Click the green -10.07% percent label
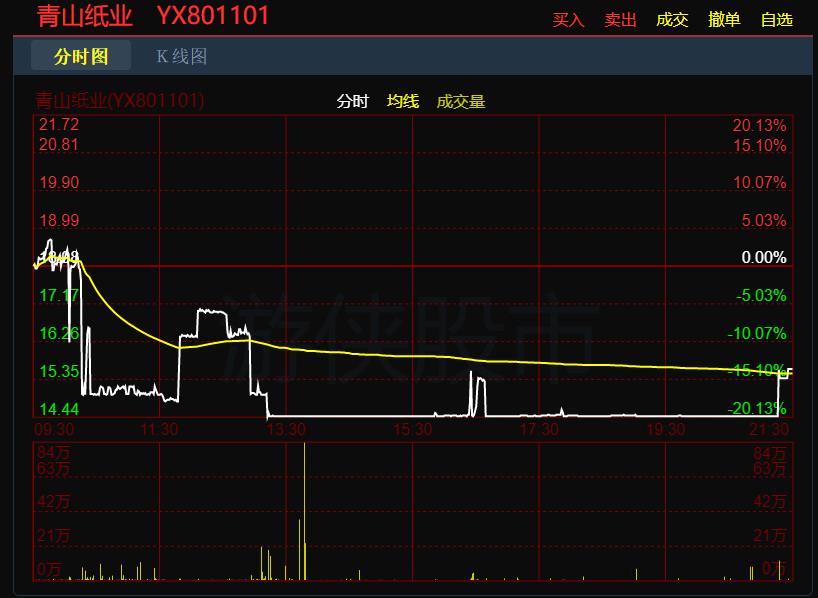This screenshot has width=818, height=598. [757, 333]
